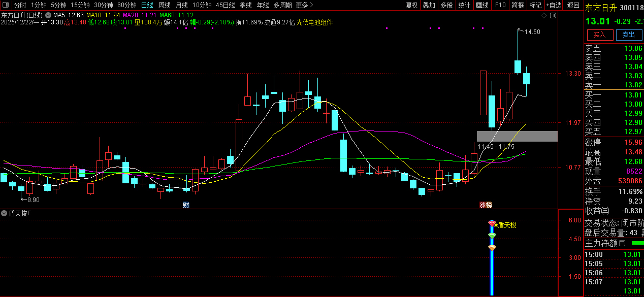The height and width of the screenshot is (297, 644).
Task: Click the 14.50 high price label
Action: coord(532,31)
